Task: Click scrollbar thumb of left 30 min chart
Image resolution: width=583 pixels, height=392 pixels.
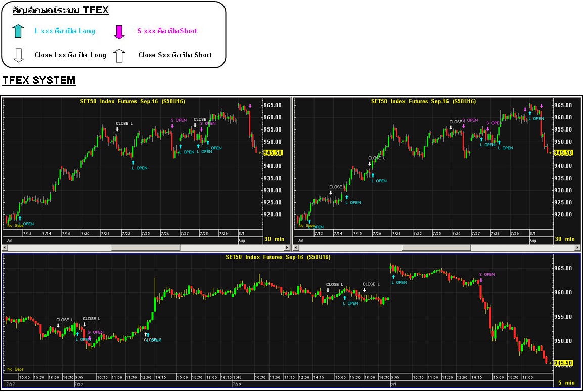Action: [x=146, y=247]
